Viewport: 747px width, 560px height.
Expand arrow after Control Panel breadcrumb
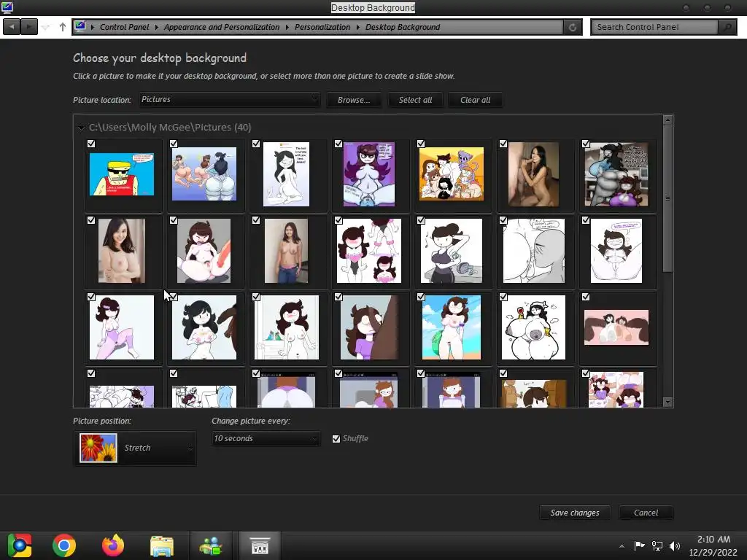(156, 27)
